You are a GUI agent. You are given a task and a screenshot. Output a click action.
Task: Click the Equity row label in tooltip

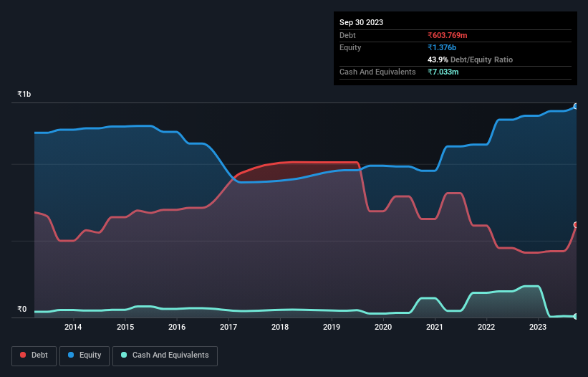350,47
